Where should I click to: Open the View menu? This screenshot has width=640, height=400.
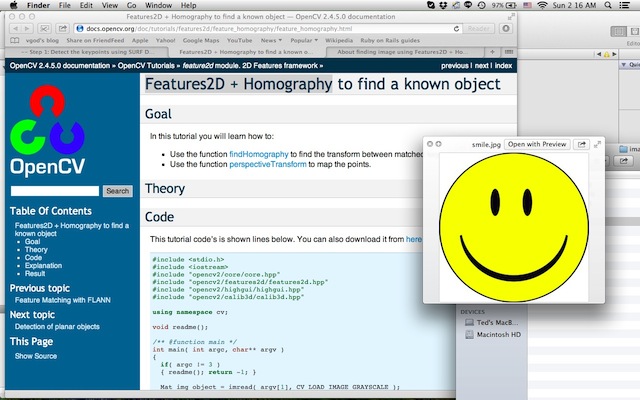coord(109,5)
